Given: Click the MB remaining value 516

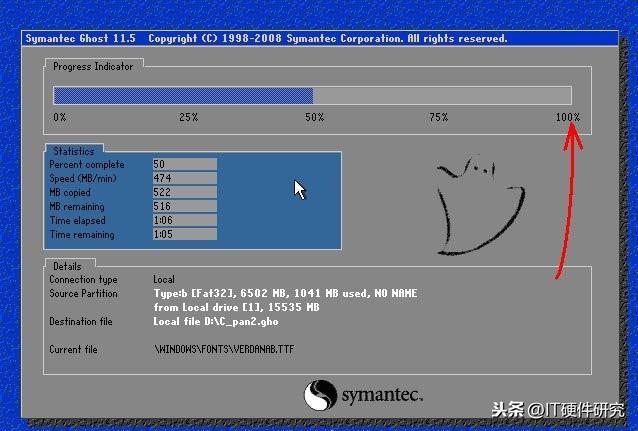Looking at the screenshot, I should (185, 206).
